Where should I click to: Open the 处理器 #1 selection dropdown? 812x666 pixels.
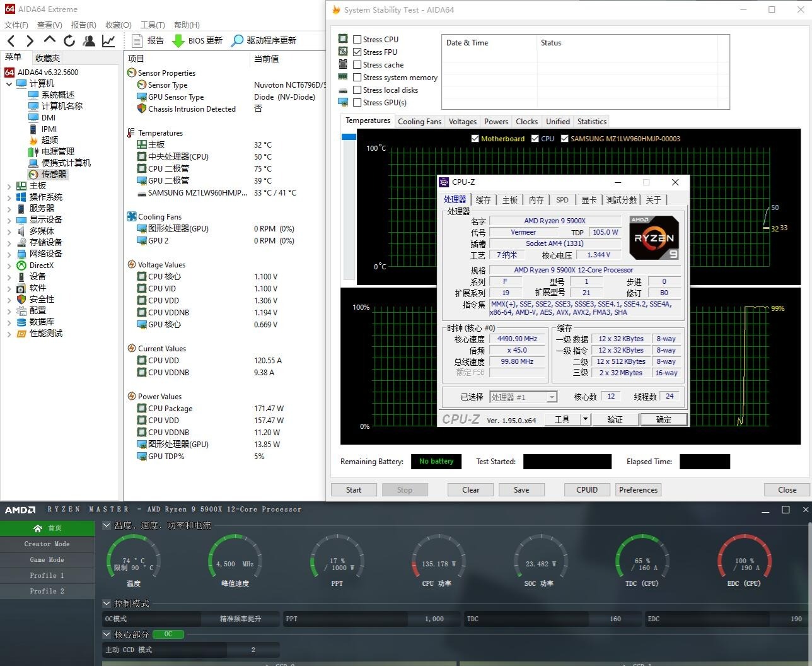point(552,397)
